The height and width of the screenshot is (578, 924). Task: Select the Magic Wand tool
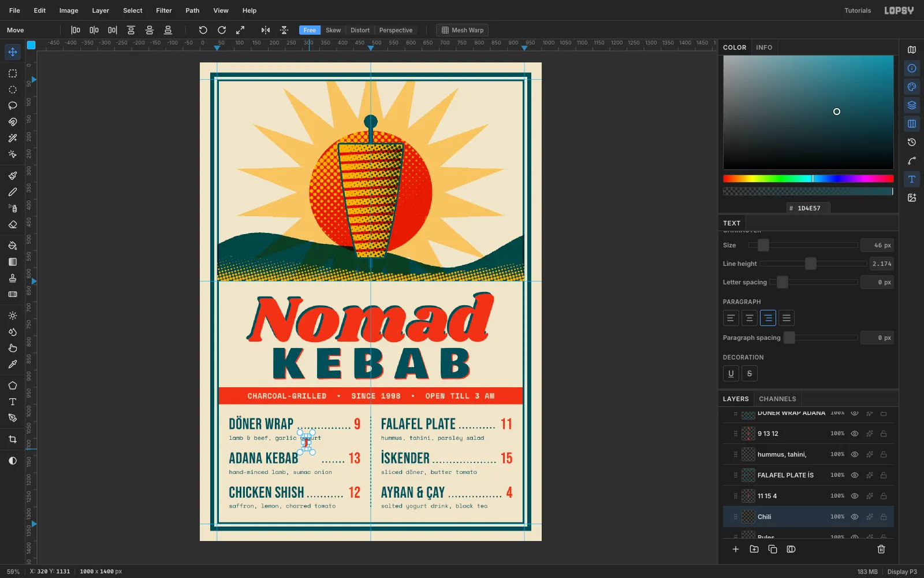[x=13, y=138]
